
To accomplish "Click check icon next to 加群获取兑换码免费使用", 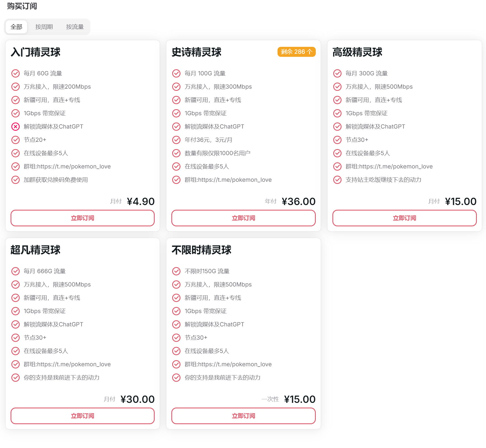I will tap(16, 180).
